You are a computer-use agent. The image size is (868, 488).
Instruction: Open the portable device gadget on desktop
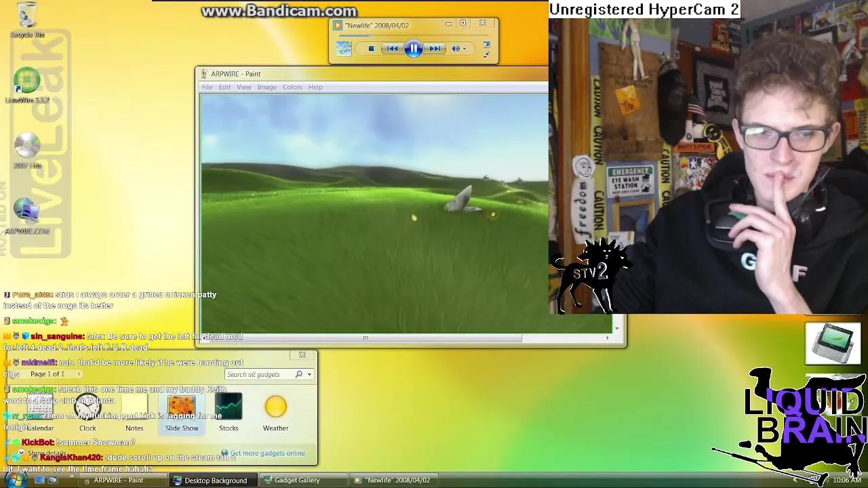[x=833, y=343]
